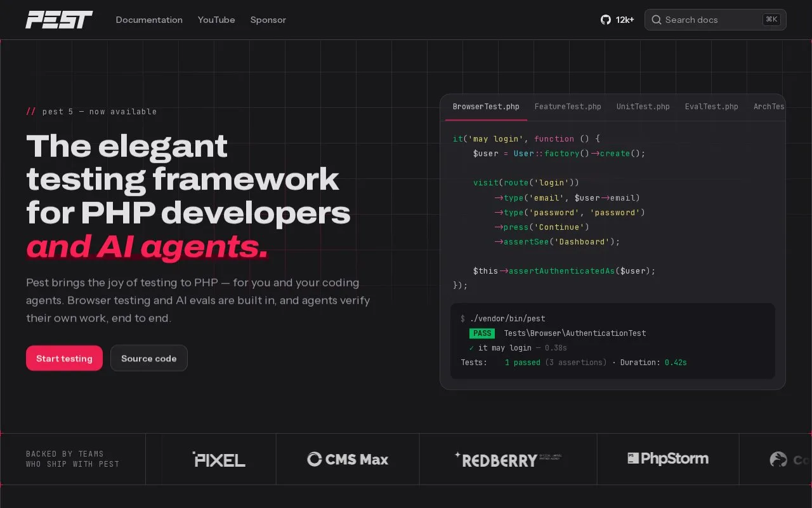The image size is (812, 508).
Task: Open the Documentation nav link
Action: click(x=149, y=20)
